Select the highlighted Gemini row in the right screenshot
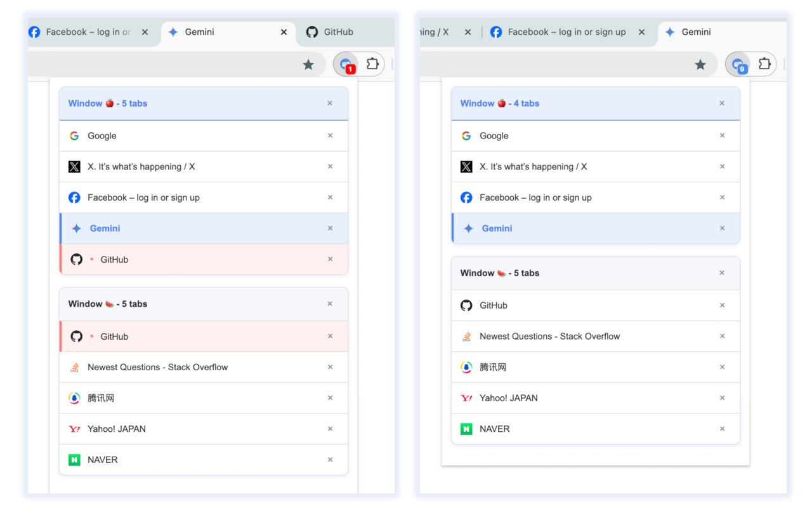Image resolution: width=812 pixels, height=508 pixels. [596, 229]
